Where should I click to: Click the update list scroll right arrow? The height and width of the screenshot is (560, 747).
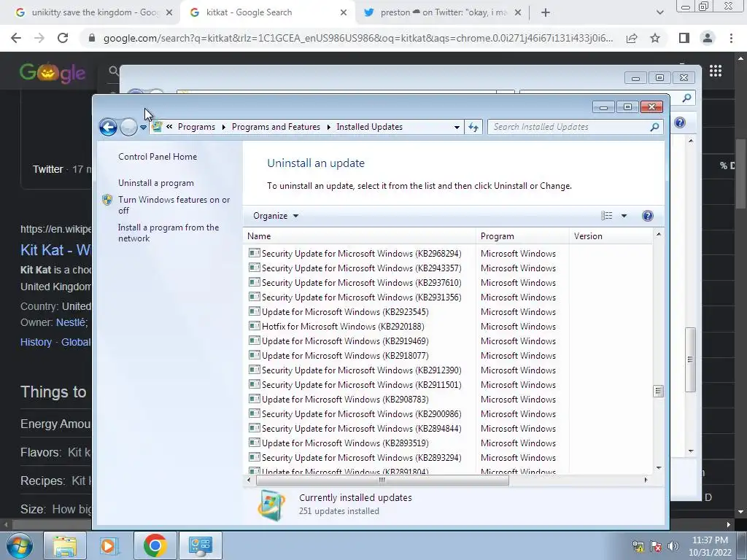point(646,480)
